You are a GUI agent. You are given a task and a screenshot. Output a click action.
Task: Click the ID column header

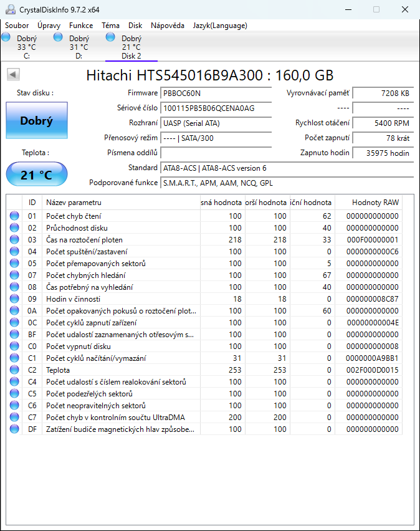pos(32,203)
